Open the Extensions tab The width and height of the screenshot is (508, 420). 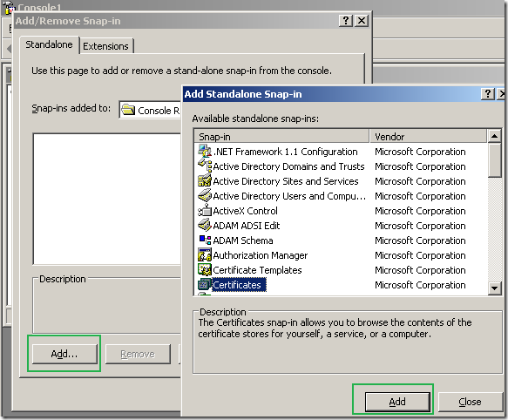click(105, 46)
